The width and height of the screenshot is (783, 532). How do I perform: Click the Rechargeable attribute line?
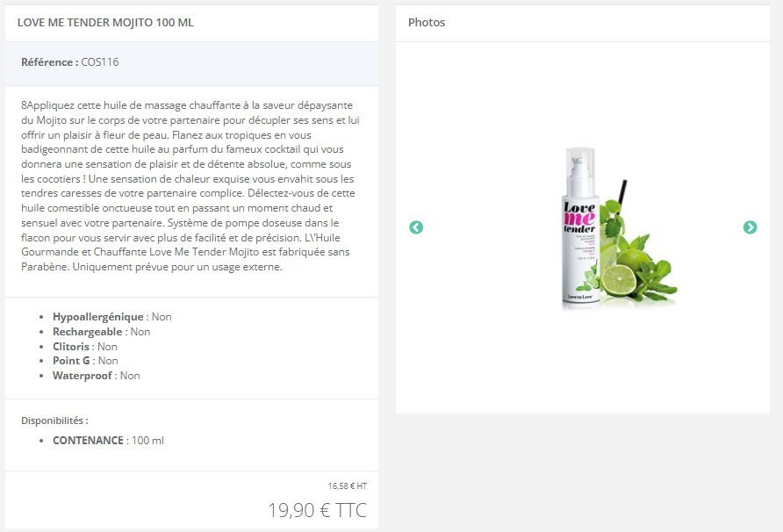pyautogui.click(x=101, y=332)
